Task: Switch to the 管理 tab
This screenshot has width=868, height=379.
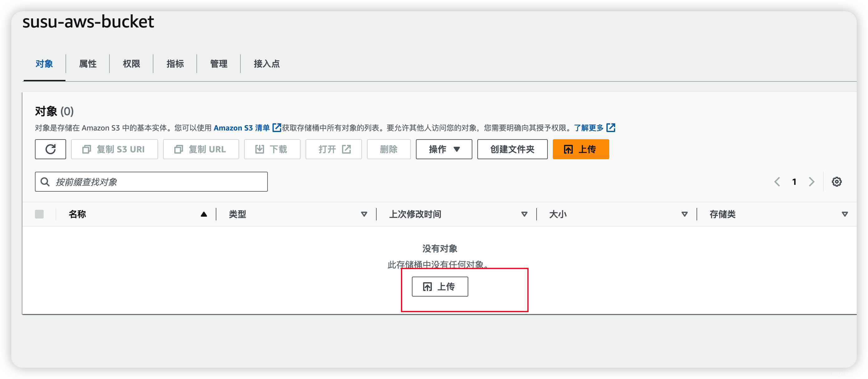Action: point(219,64)
